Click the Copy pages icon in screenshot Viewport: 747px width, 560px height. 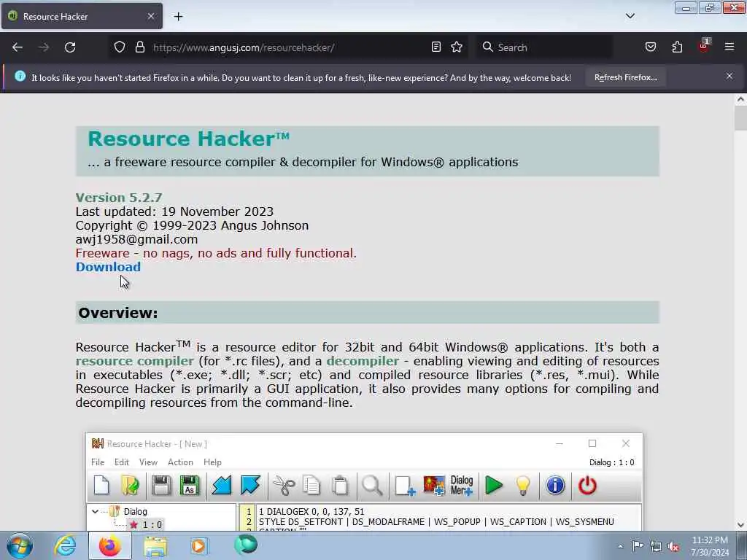tap(311, 486)
